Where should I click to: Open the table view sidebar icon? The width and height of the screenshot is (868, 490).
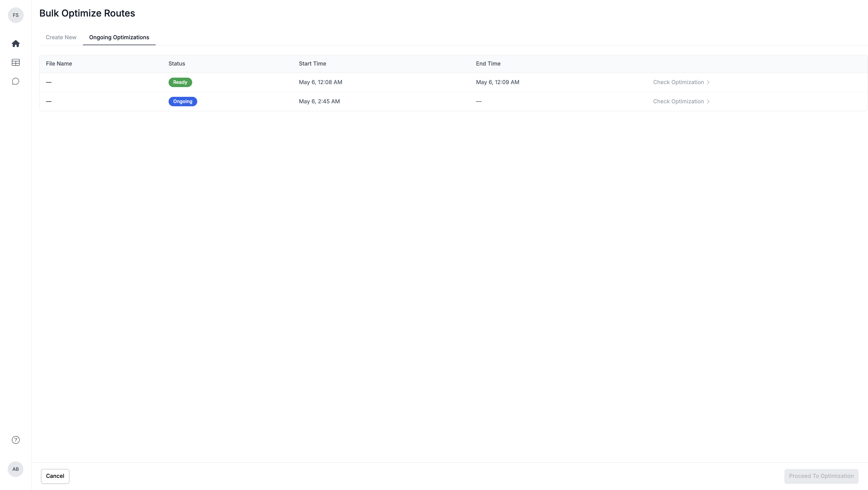pos(15,62)
